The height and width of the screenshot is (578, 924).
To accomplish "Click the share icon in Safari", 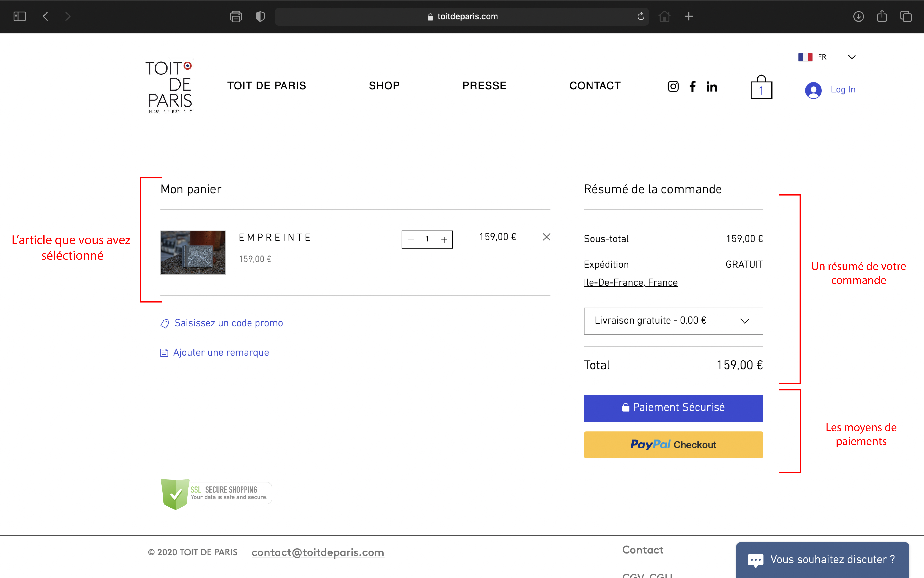I will pos(882,16).
